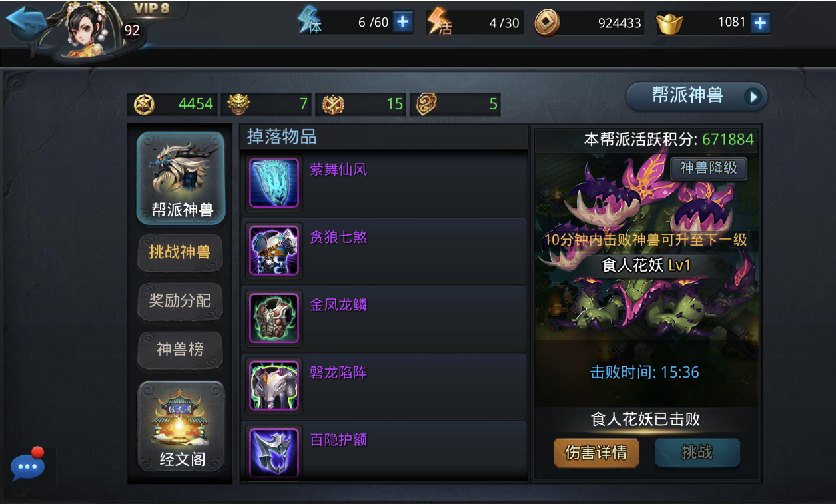This screenshot has width=836, height=504.
Task: Select the 磐龙陷阵 item icon
Action: click(274, 385)
